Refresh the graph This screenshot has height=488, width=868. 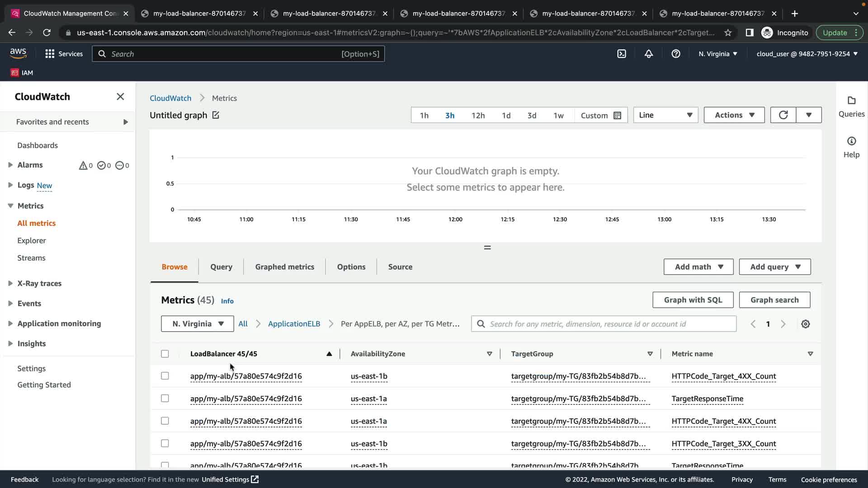783,115
